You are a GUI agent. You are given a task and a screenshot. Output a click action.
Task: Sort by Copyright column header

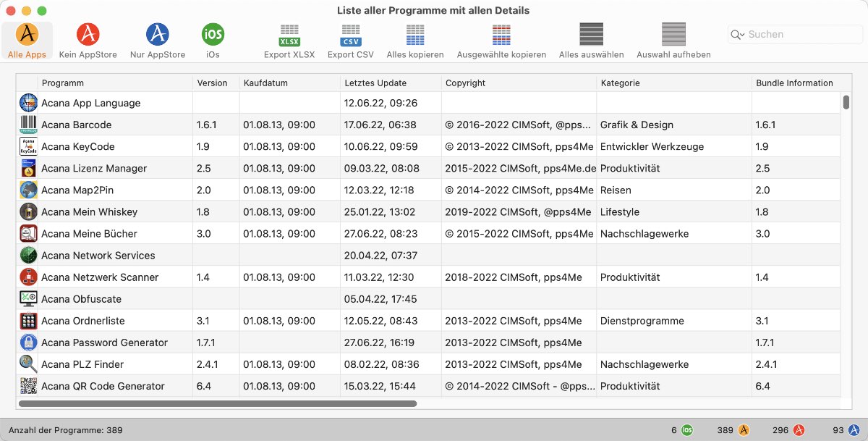519,83
